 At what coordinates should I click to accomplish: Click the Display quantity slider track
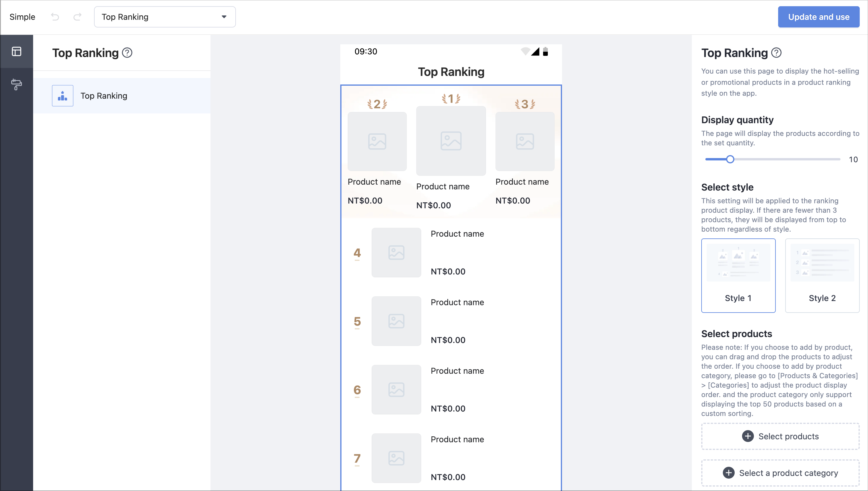[773, 160]
